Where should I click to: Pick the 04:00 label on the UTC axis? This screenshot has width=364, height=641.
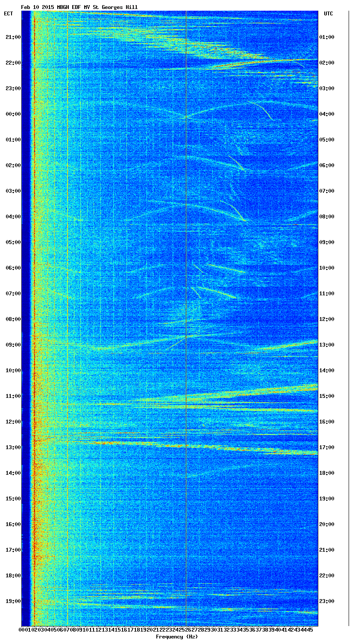click(x=327, y=114)
